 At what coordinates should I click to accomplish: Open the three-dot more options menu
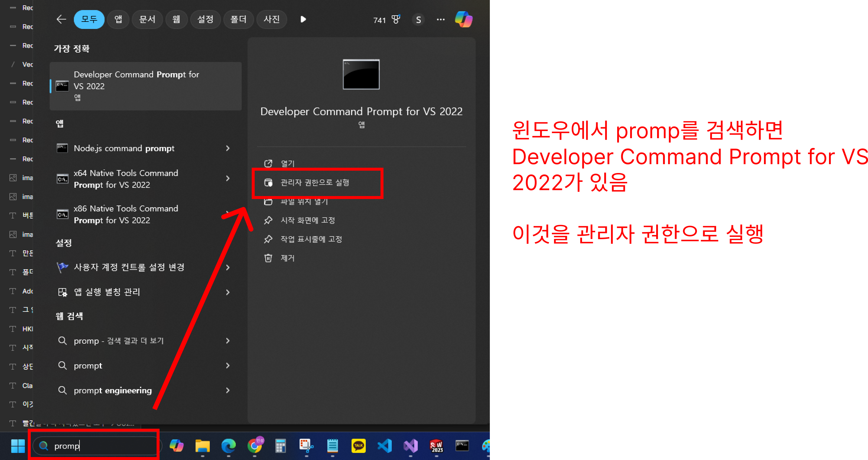[x=440, y=19]
